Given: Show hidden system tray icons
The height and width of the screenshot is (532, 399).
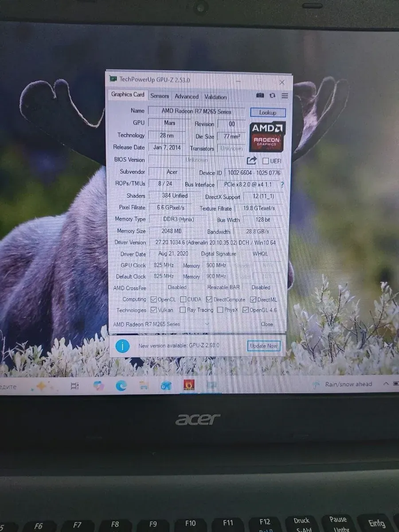Looking at the screenshot, I should pos(385,384).
